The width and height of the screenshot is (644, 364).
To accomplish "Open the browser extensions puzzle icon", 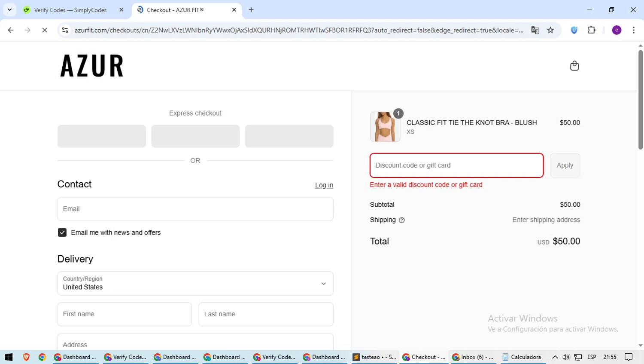I will (x=591, y=30).
